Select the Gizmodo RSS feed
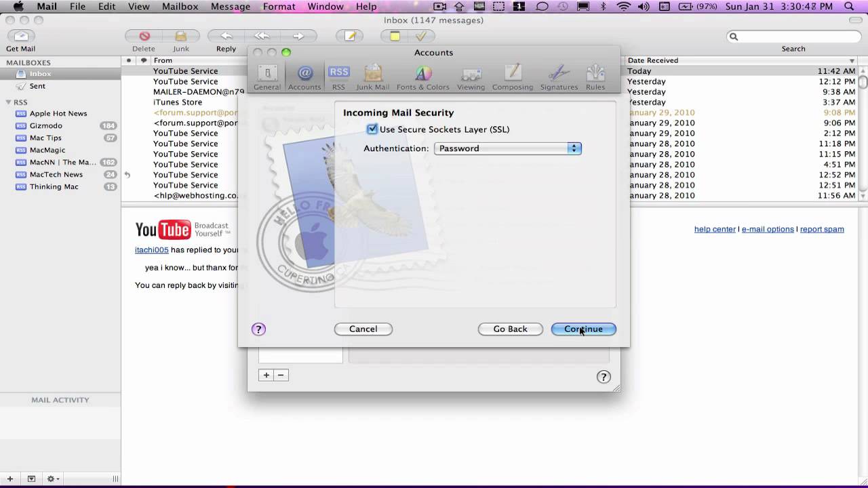Image resolution: width=868 pixels, height=488 pixels. (60, 126)
